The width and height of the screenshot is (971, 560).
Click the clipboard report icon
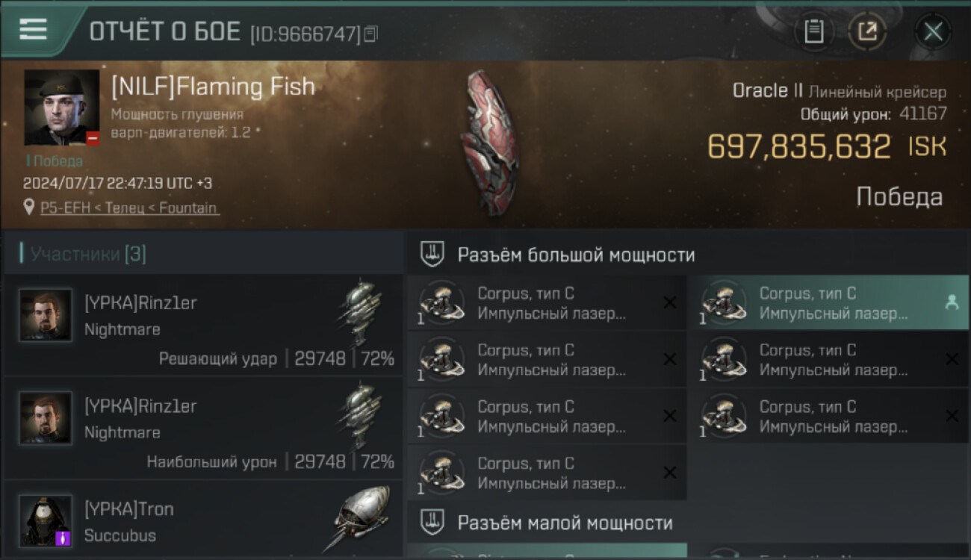pos(813,31)
